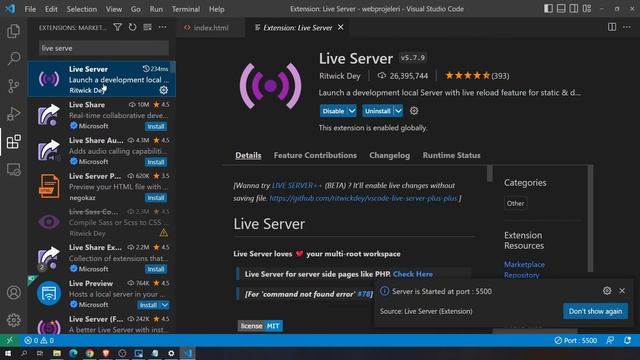
Task: Close the Extension: Live Server tab
Action: 340,27
